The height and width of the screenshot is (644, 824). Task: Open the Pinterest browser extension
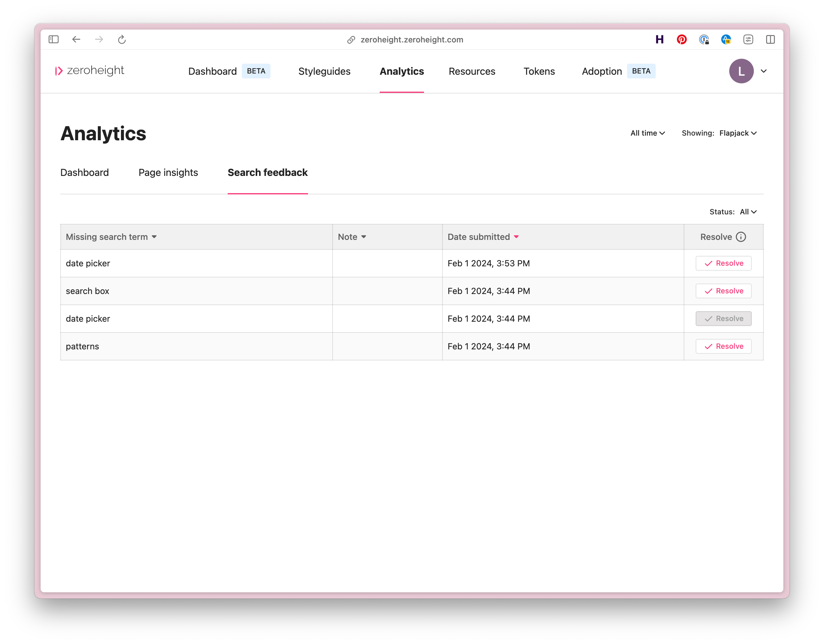[x=682, y=40]
